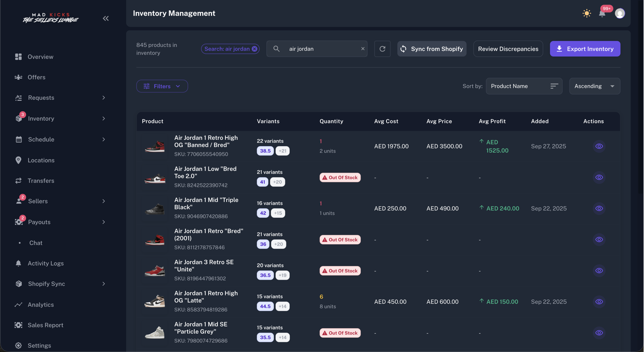The image size is (644, 352).
Task: View Air Jordan 1 Mid Triple Black eye icon
Action: click(x=599, y=208)
